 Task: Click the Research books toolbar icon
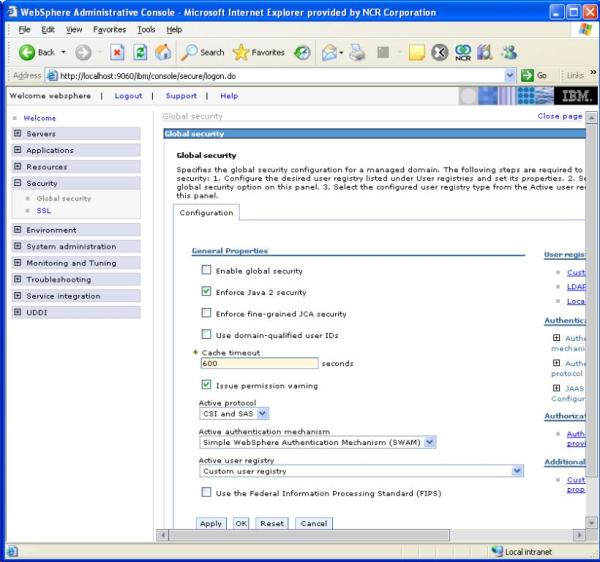tap(484, 52)
